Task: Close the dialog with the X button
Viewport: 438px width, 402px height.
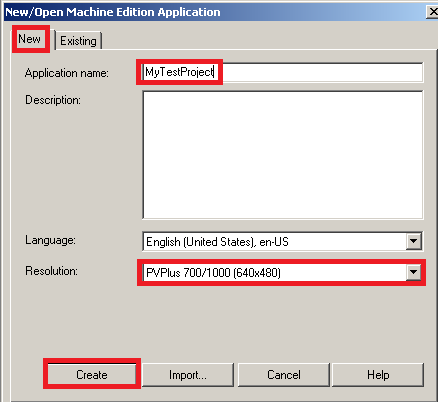Action: coord(432,12)
